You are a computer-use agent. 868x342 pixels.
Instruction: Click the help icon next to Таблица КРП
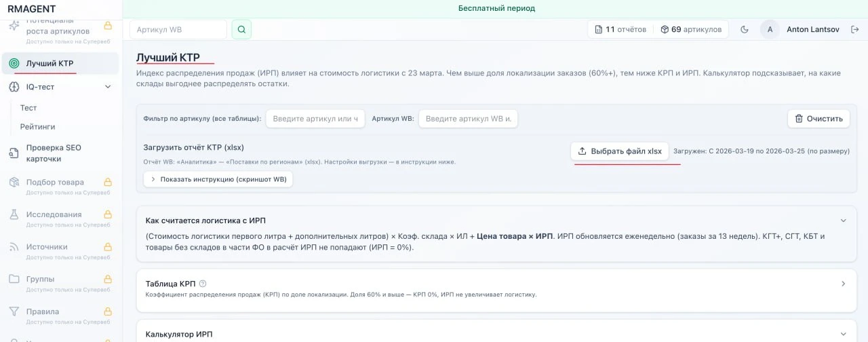point(203,284)
